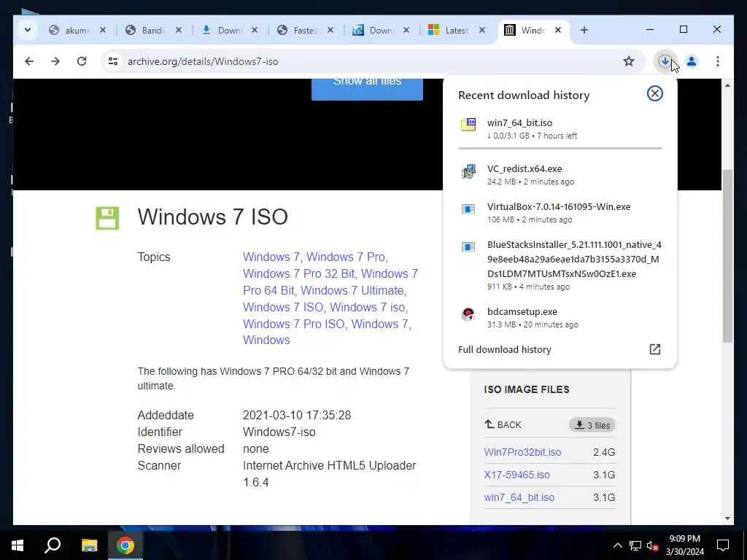Click the 3 files download badge
747x560 pixels.
click(592, 425)
